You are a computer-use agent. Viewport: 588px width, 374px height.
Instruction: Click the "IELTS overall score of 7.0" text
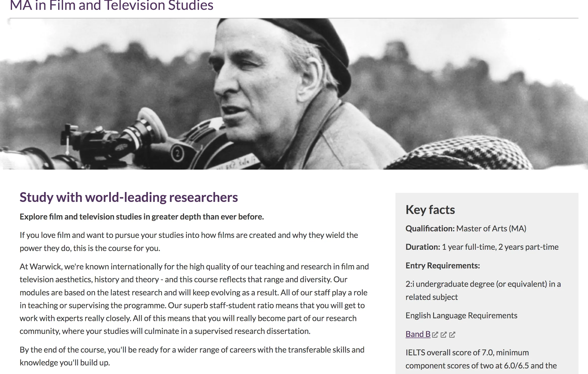tap(467, 352)
